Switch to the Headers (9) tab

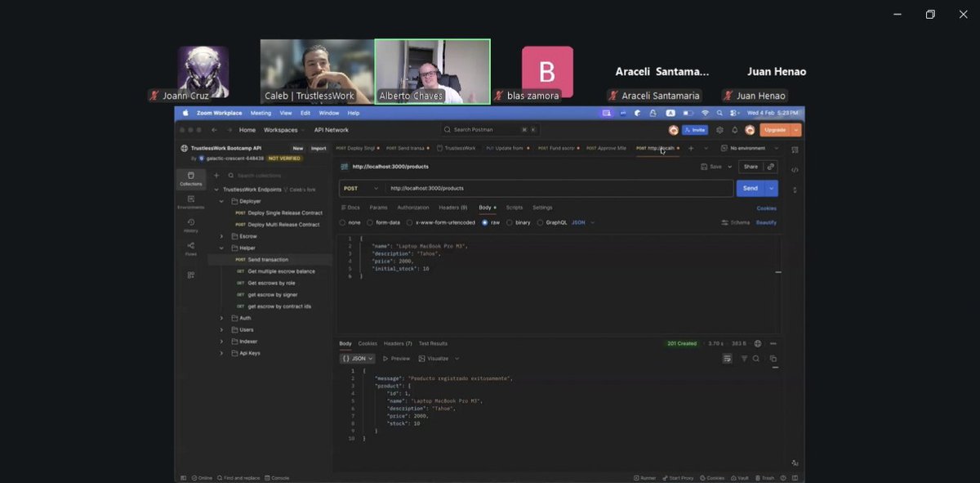click(x=452, y=208)
